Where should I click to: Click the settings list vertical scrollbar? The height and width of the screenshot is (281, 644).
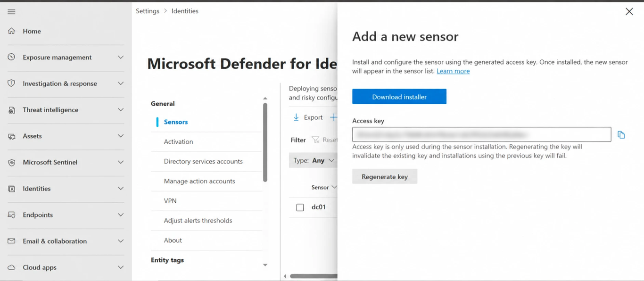pos(265,142)
